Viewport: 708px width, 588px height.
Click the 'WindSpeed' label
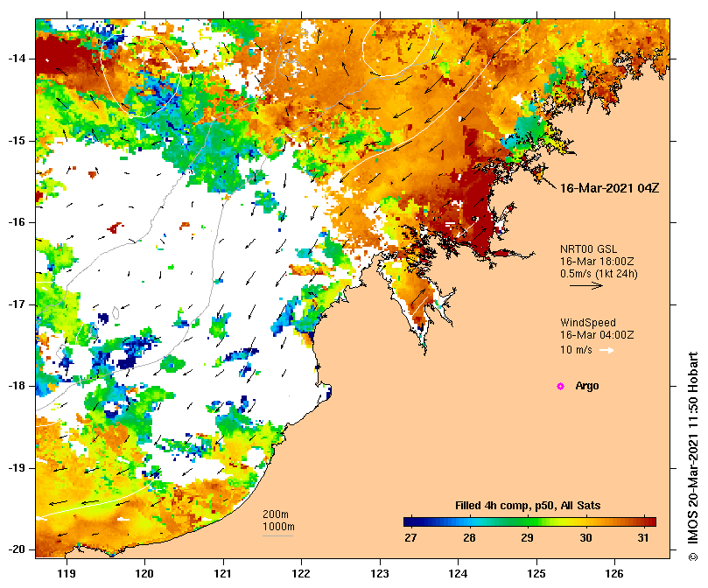[x=588, y=323]
